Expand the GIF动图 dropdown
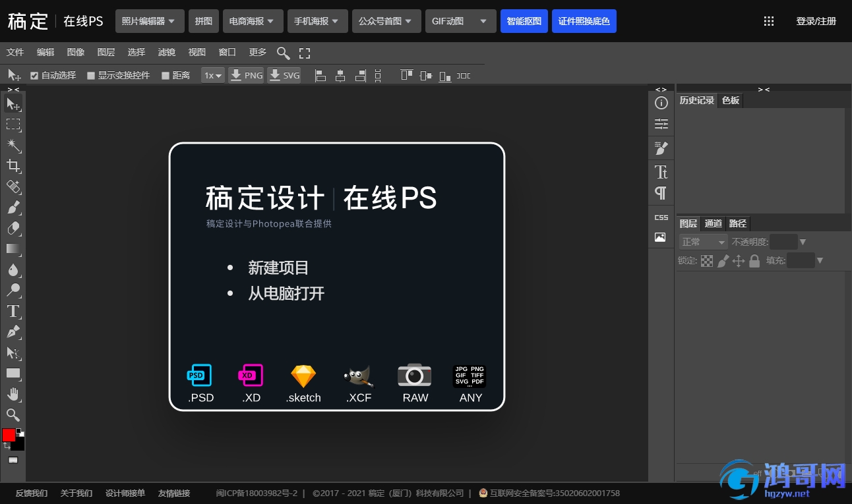This screenshot has width=852, height=504. pyautogui.click(x=460, y=21)
